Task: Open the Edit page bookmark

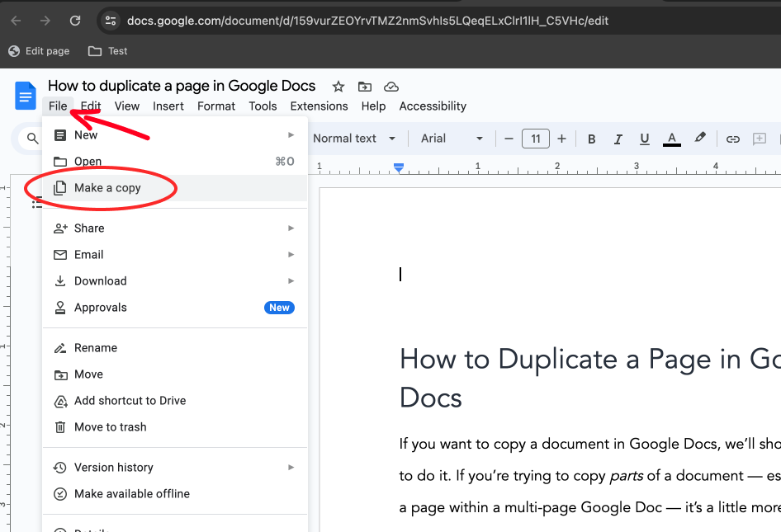Action: click(39, 51)
